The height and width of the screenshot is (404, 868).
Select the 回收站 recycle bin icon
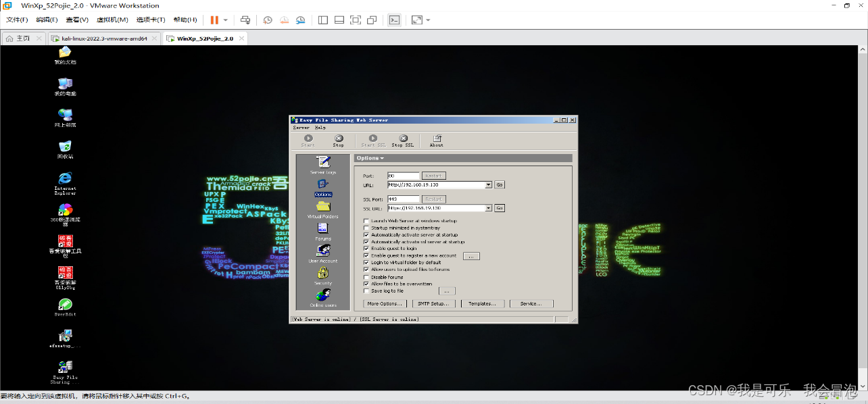coord(65,149)
